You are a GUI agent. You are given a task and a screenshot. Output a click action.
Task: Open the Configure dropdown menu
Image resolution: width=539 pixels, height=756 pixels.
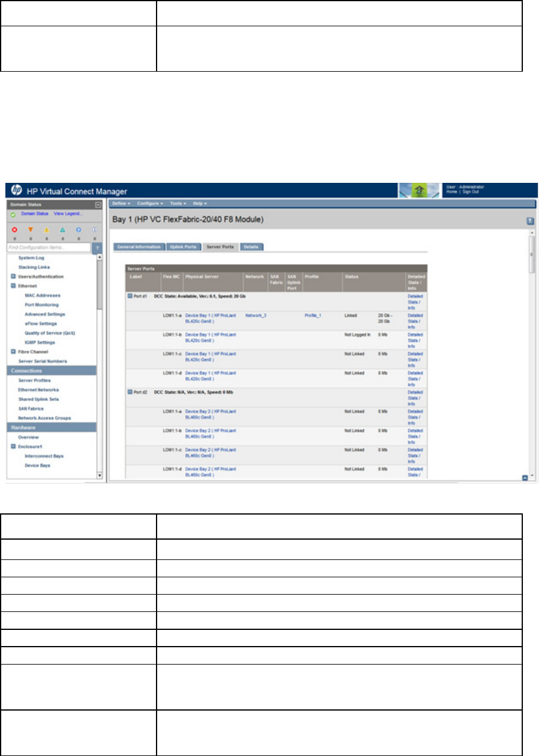(149, 204)
